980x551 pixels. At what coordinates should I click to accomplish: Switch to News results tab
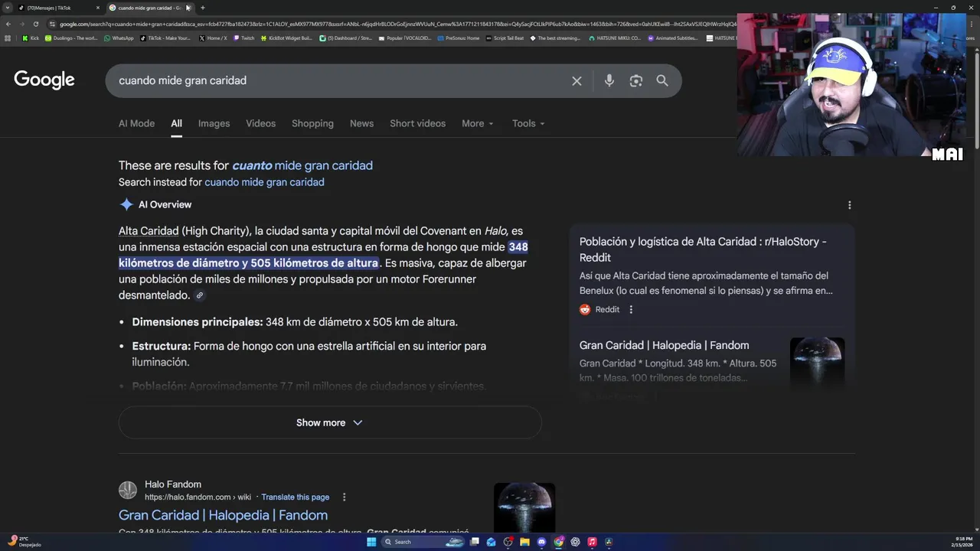click(x=361, y=123)
